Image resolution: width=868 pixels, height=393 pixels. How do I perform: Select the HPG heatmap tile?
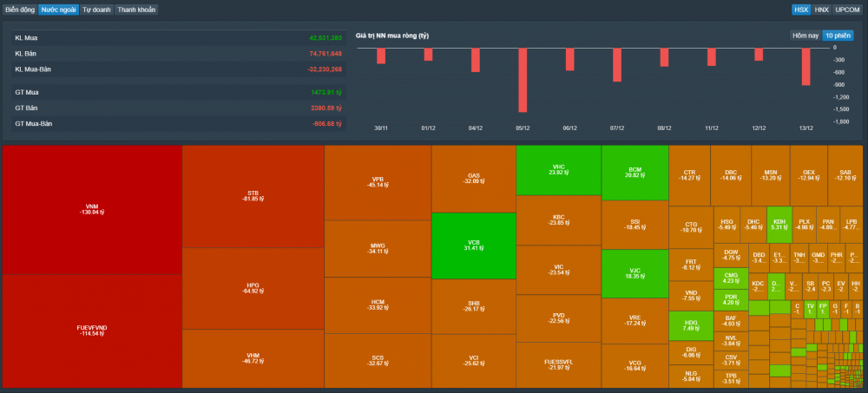click(253, 288)
